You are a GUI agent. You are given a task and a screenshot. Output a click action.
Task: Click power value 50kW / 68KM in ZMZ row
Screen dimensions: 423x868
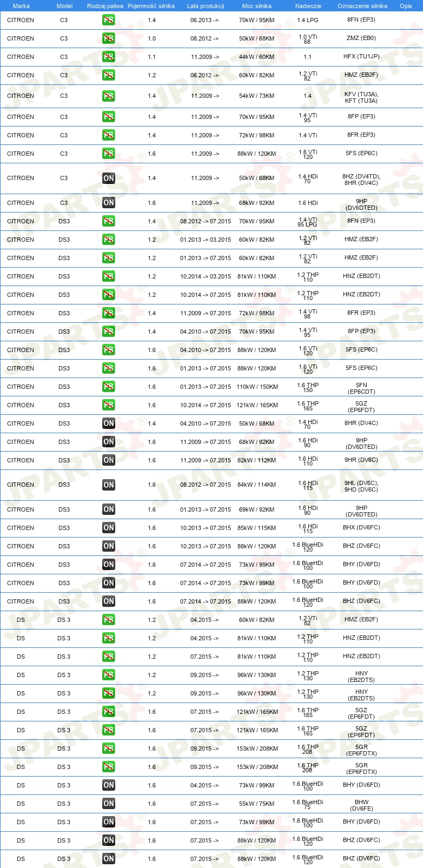(x=256, y=38)
